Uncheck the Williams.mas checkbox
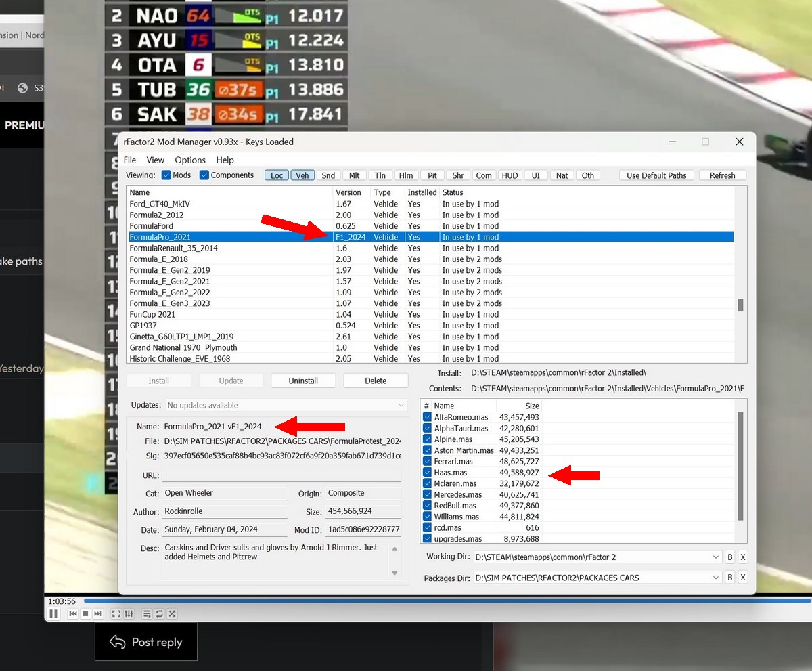This screenshot has height=671, width=812. (x=427, y=517)
